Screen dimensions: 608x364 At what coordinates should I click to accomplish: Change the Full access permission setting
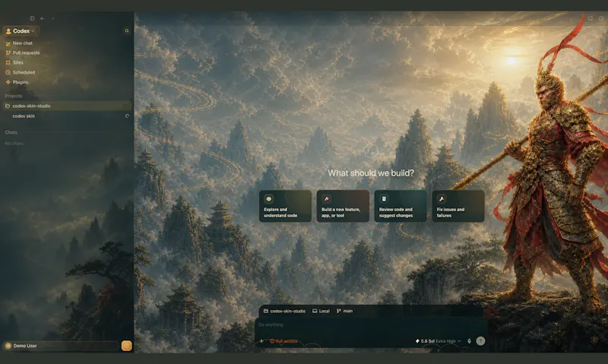click(x=283, y=341)
